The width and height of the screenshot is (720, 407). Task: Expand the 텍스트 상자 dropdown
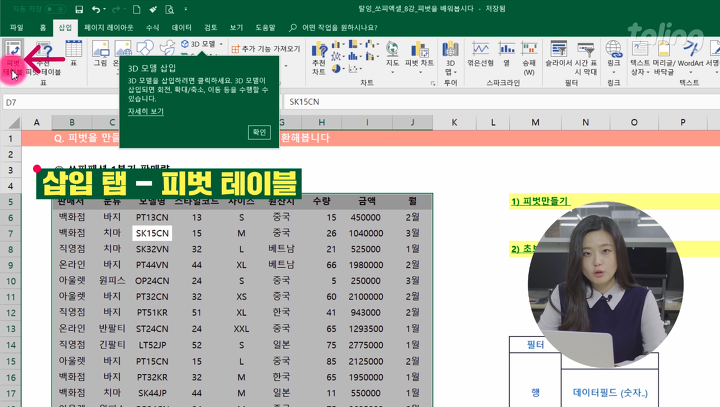coord(648,73)
